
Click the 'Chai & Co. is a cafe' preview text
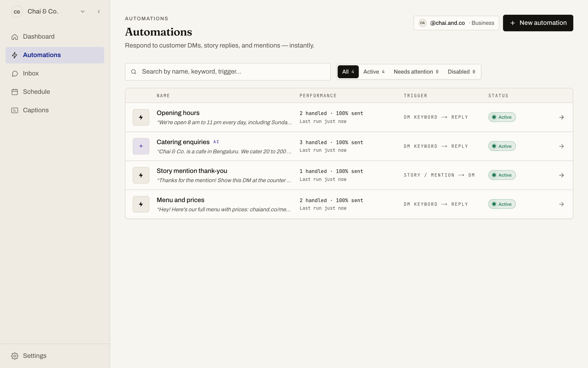click(224, 152)
